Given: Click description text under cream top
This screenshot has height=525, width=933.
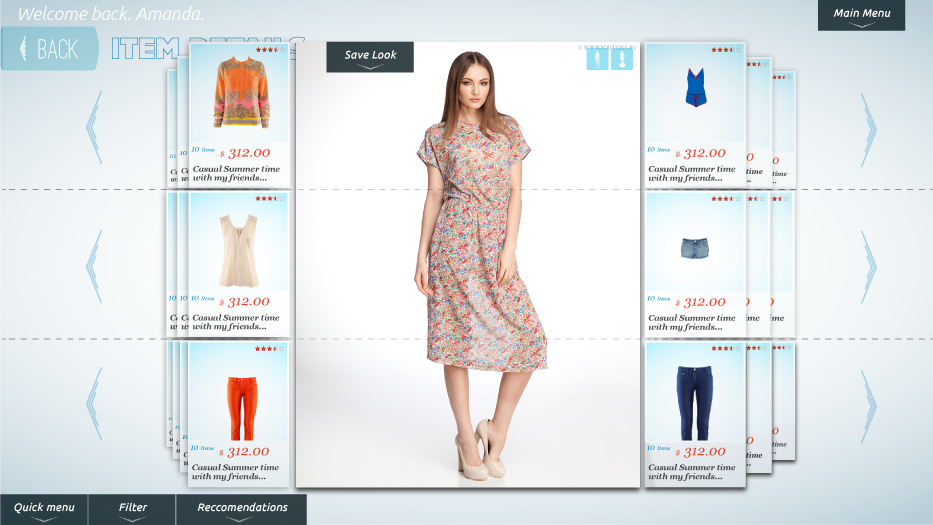Looking at the screenshot, I should click(x=236, y=322).
